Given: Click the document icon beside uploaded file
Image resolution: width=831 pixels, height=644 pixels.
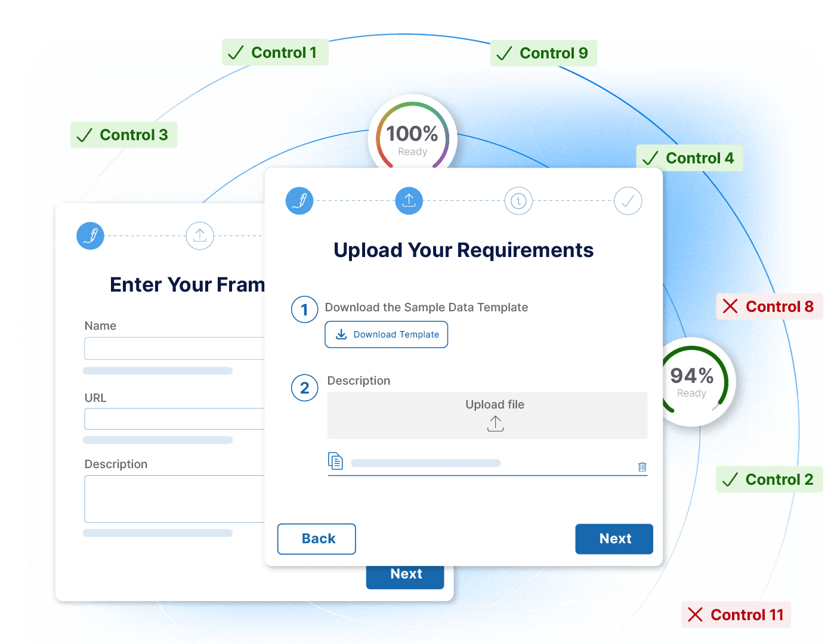Looking at the screenshot, I should tap(335, 461).
